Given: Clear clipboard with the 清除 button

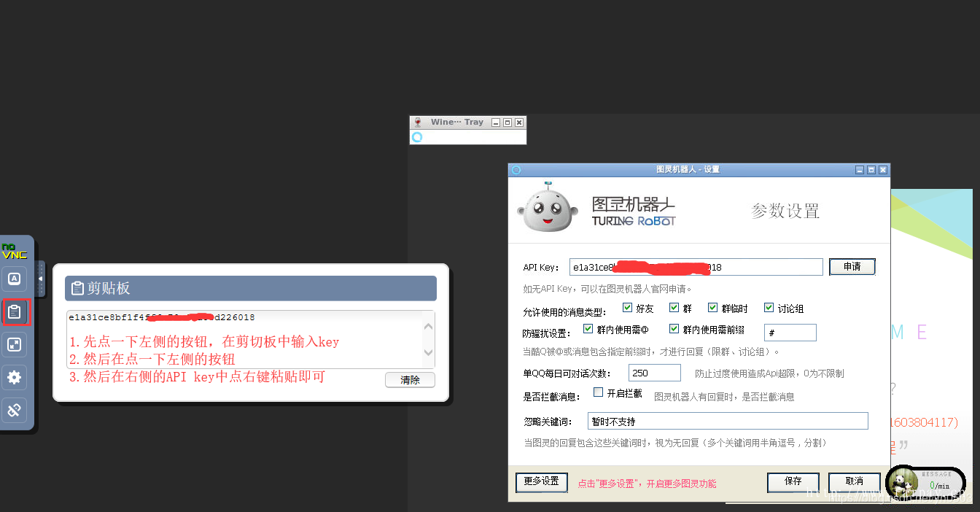Looking at the screenshot, I should tap(410, 380).
